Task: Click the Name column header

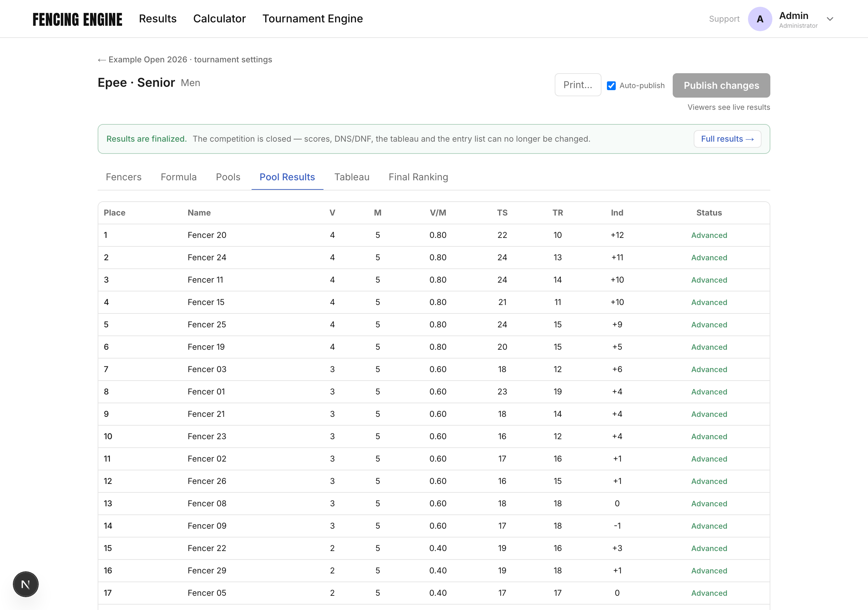Action: point(199,212)
